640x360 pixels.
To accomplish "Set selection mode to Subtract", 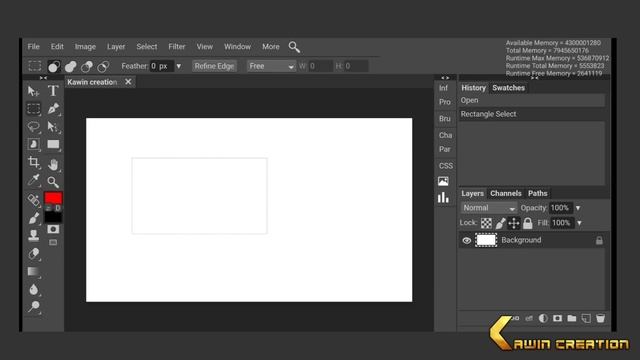I will coord(87,66).
